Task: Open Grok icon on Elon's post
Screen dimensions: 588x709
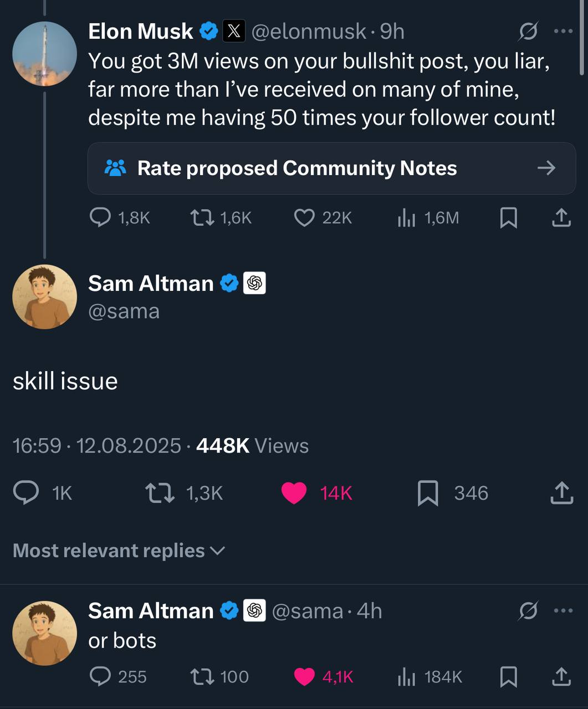Action: click(x=528, y=32)
